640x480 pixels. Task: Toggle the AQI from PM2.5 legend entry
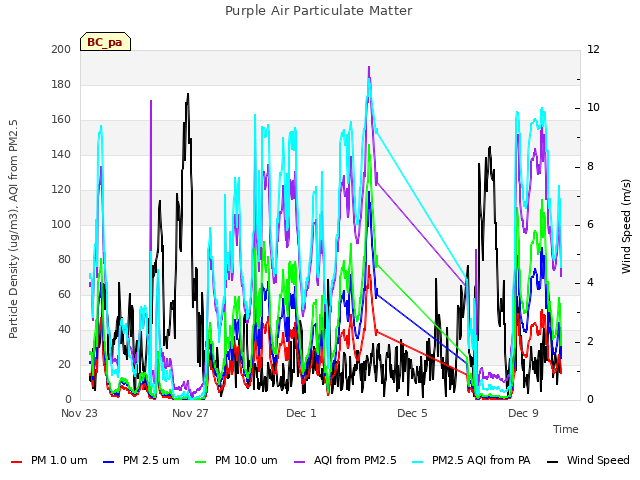point(345,461)
